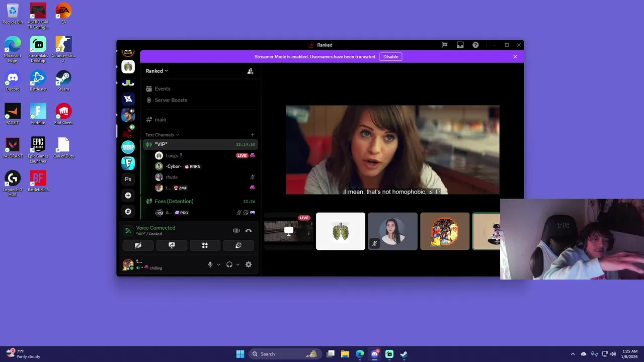Viewport: 644px width, 362px height.
Task: Select the Recycle Bin desktop icon
Action: 13,14
